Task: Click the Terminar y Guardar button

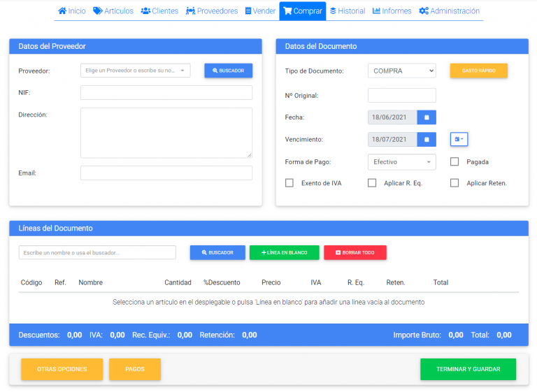Action: point(468,369)
